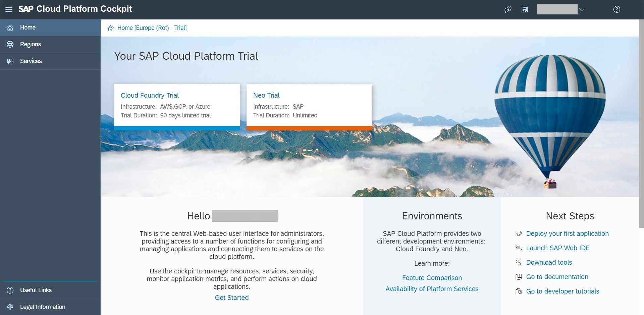The height and width of the screenshot is (315, 644).
Task: Click the breadcrumb home icon
Action: point(111,28)
